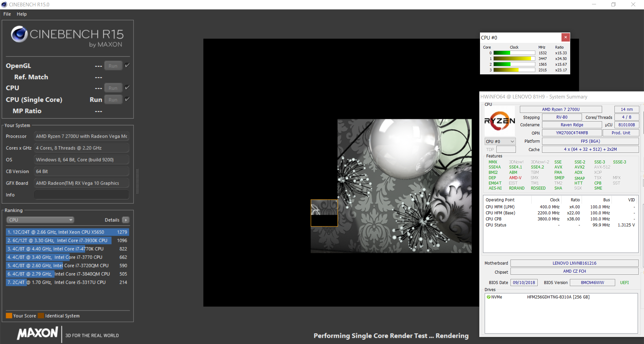
Task: Click the 'CPU CPB' operating point row
Action: (x=560, y=219)
